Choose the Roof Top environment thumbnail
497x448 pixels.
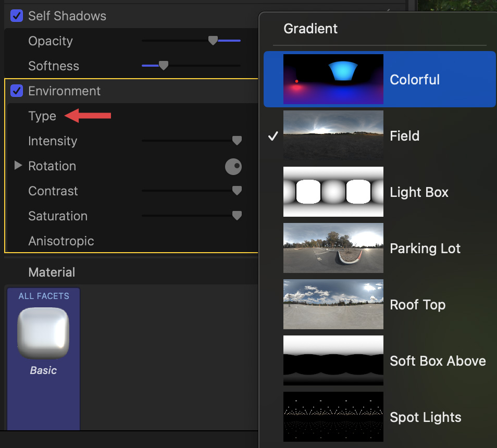333,304
